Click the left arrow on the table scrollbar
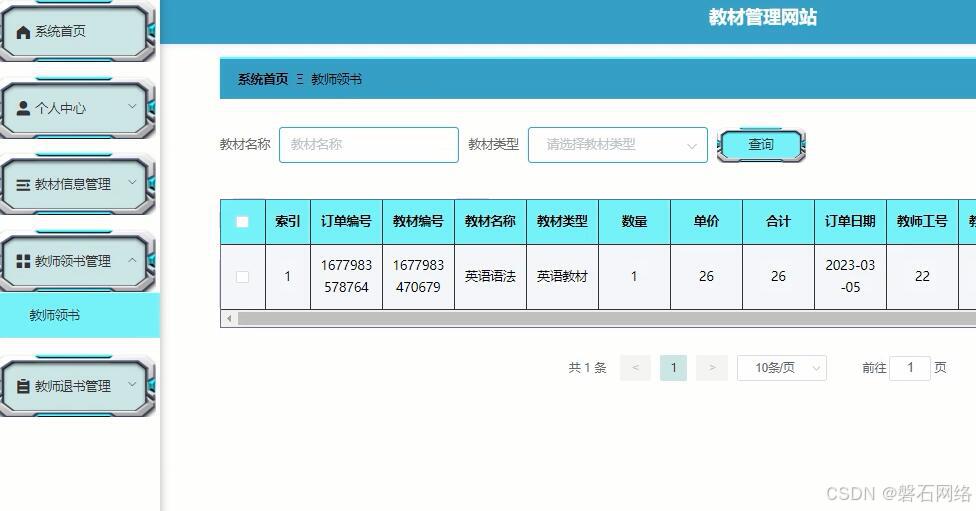Screen dimensions: 976x511 [229, 319]
